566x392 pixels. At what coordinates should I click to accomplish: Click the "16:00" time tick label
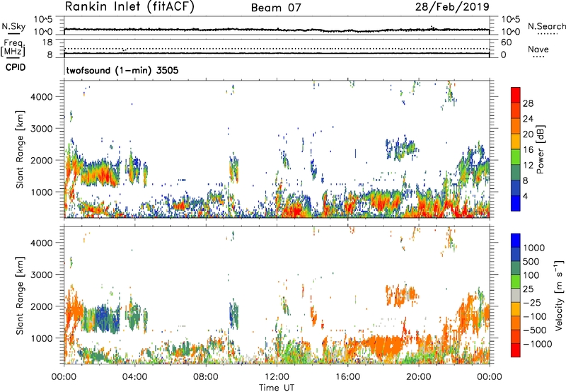click(347, 377)
